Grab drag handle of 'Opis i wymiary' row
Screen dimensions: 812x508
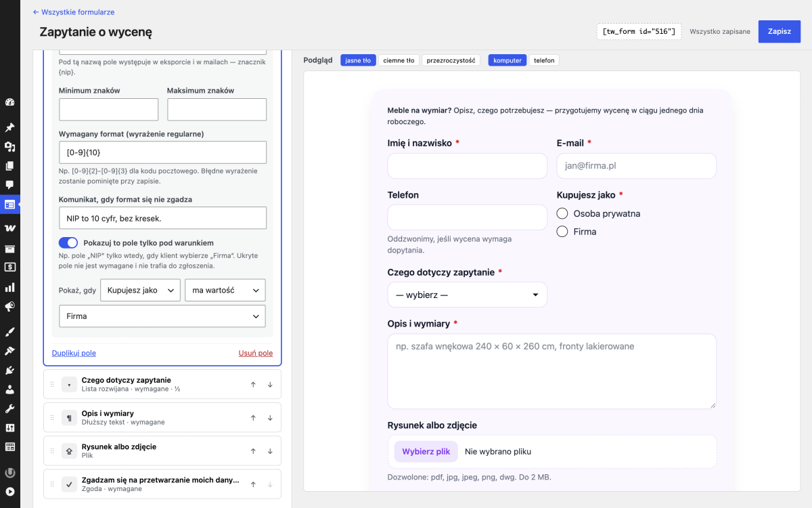[52, 418]
